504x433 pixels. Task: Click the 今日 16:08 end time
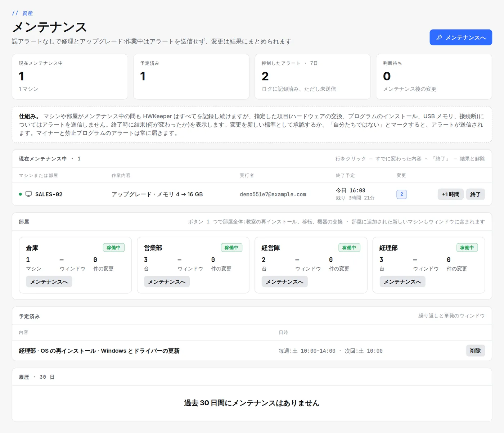tap(351, 190)
